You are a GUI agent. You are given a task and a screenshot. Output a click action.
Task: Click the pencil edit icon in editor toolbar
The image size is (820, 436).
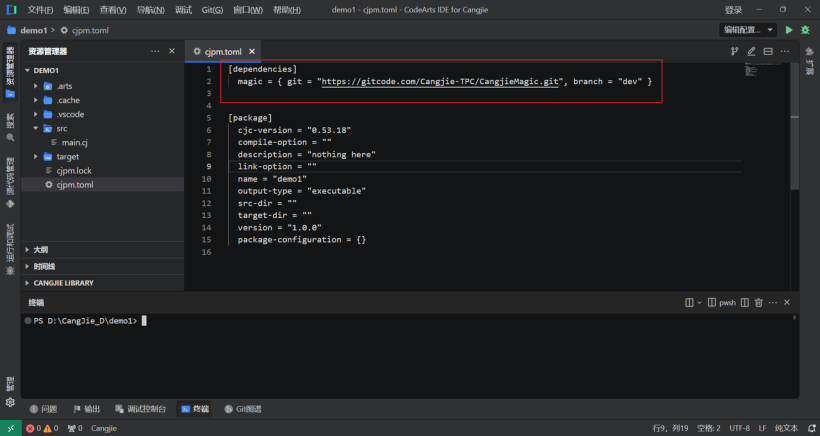(751, 51)
